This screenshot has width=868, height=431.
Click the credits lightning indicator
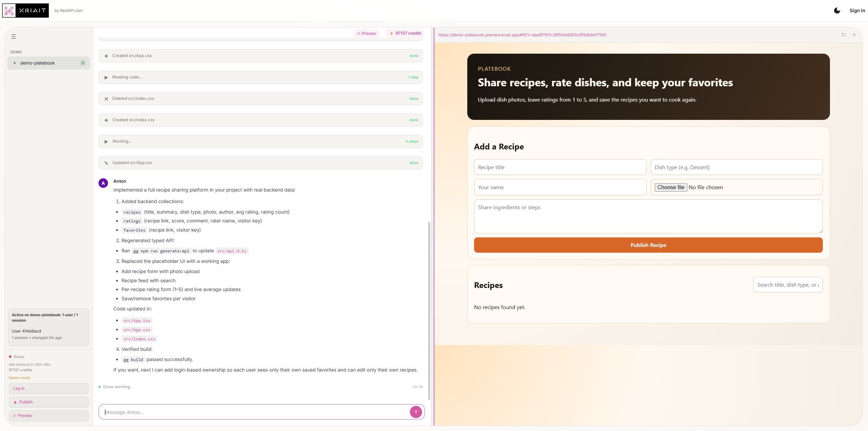(x=405, y=33)
